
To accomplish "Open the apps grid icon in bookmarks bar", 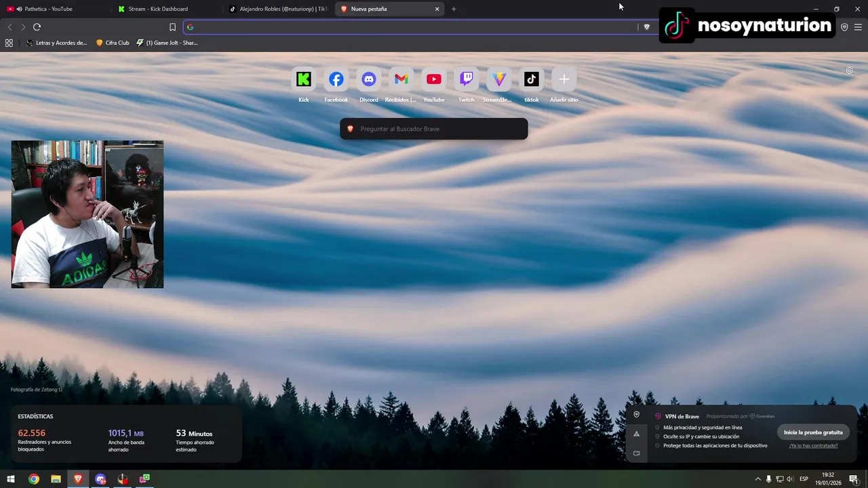I will point(9,43).
